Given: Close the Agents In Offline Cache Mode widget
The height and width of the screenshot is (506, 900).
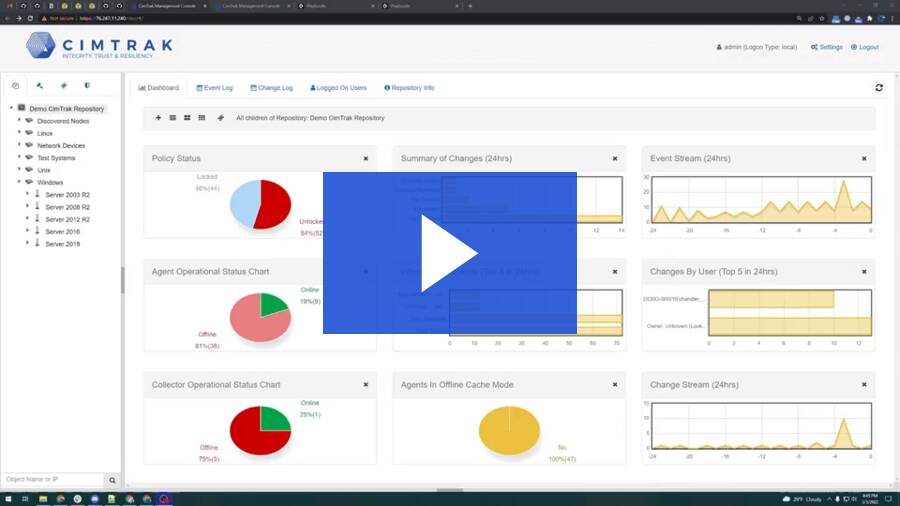Looking at the screenshot, I should (x=615, y=384).
